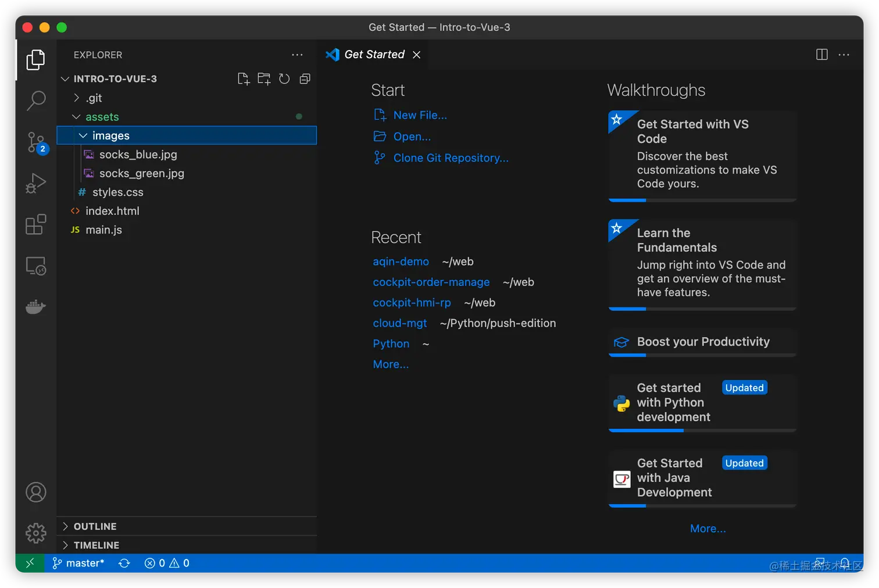
Task: Open Source Control view with badge 2
Action: point(37,142)
